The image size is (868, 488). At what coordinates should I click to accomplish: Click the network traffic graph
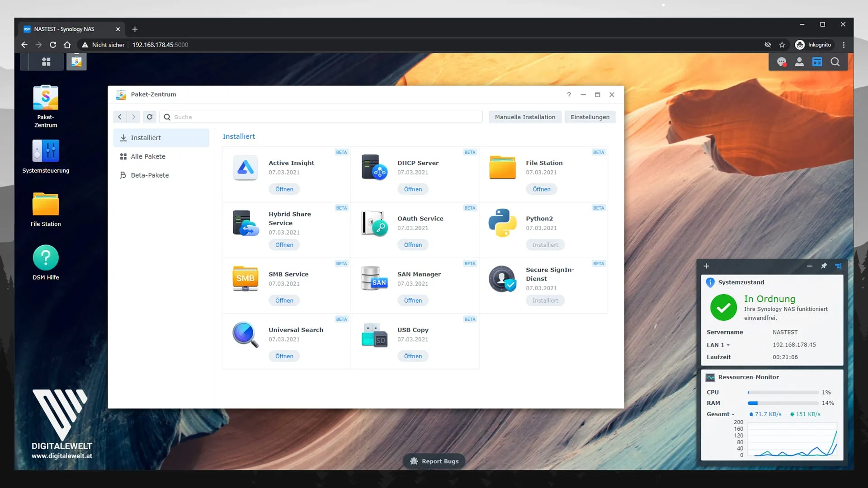pyautogui.click(x=792, y=440)
